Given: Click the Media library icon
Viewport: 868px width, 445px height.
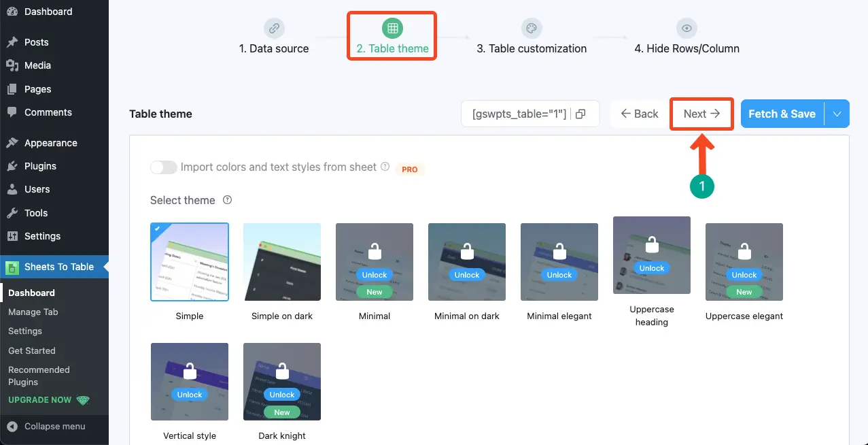Looking at the screenshot, I should (12, 65).
